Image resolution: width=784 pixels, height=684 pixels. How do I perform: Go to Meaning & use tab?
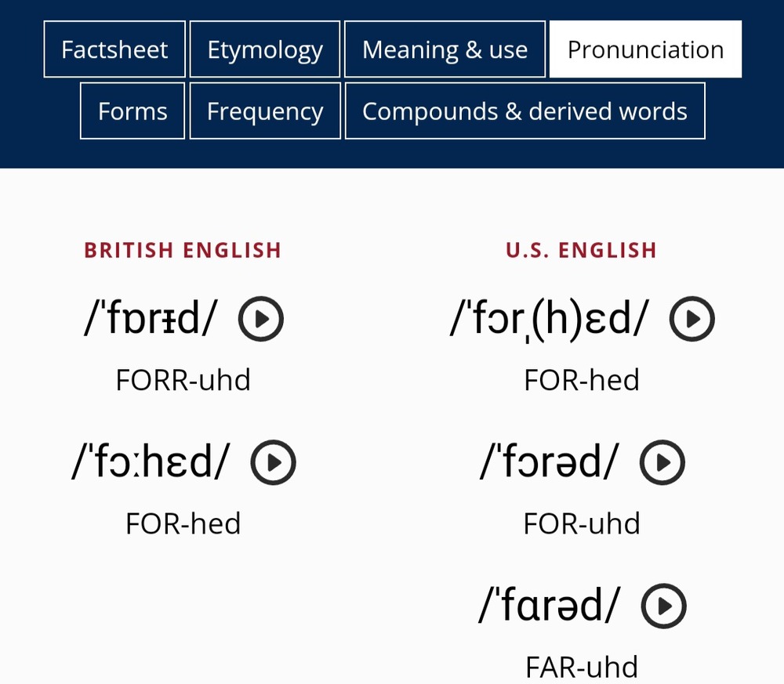tap(445, 49)
